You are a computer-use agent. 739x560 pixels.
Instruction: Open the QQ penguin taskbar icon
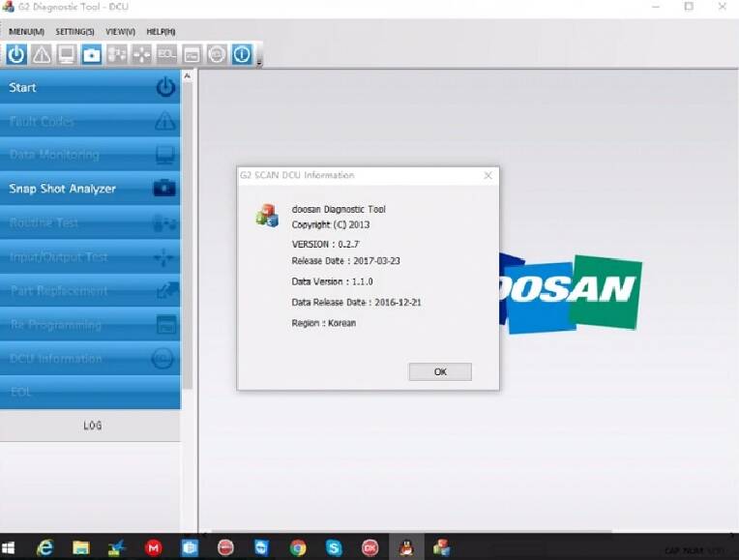[406, 547]
